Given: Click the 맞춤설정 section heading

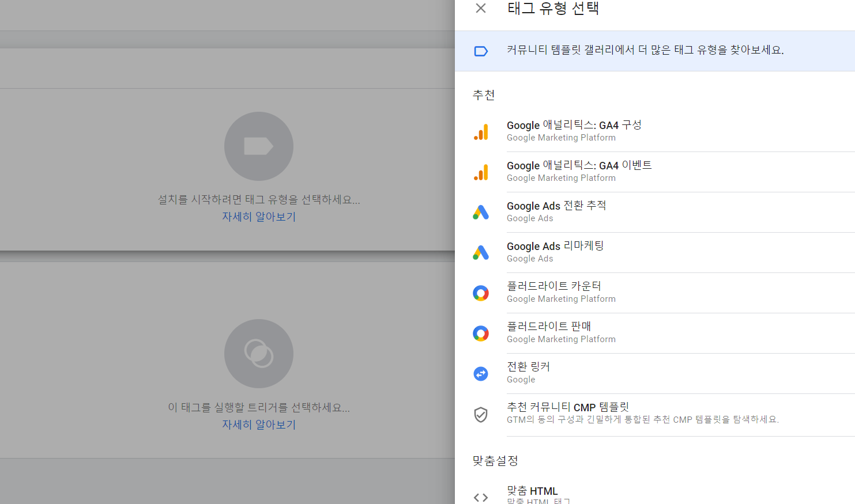Looking at the screenshot, I should click(495, 461).
